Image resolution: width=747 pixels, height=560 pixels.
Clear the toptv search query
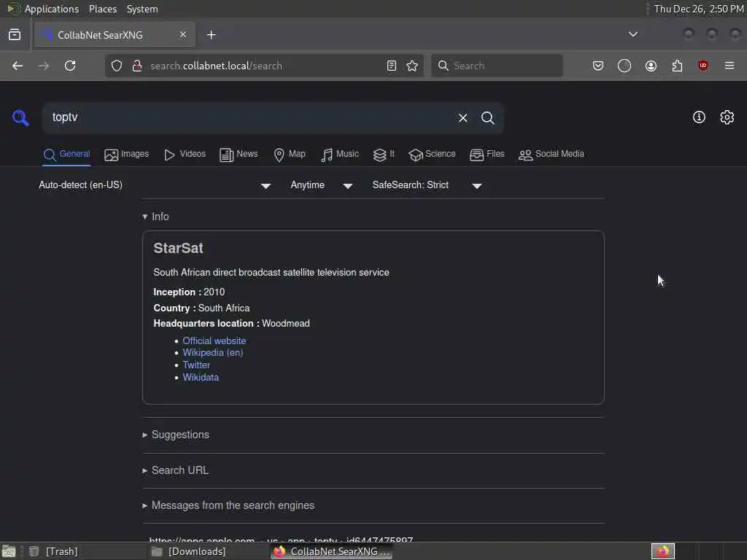pyautogui.click(x=462, y=117)
